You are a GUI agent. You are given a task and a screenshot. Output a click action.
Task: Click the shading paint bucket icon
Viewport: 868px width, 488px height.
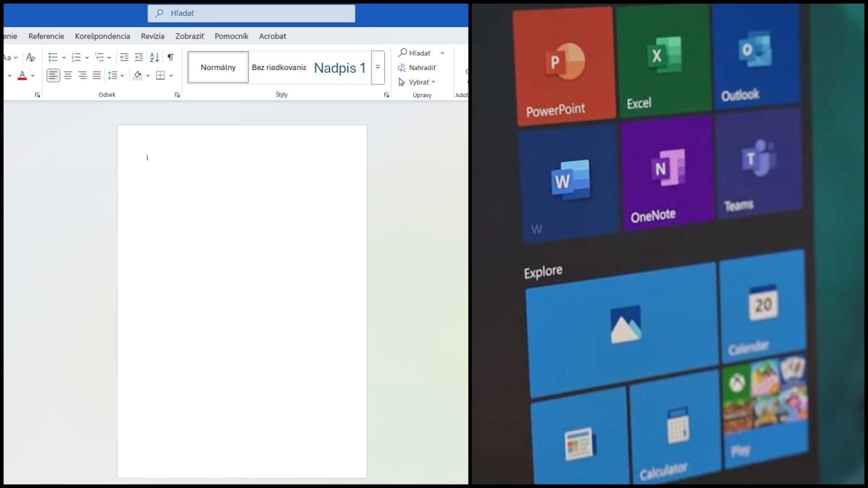point(137,75)
